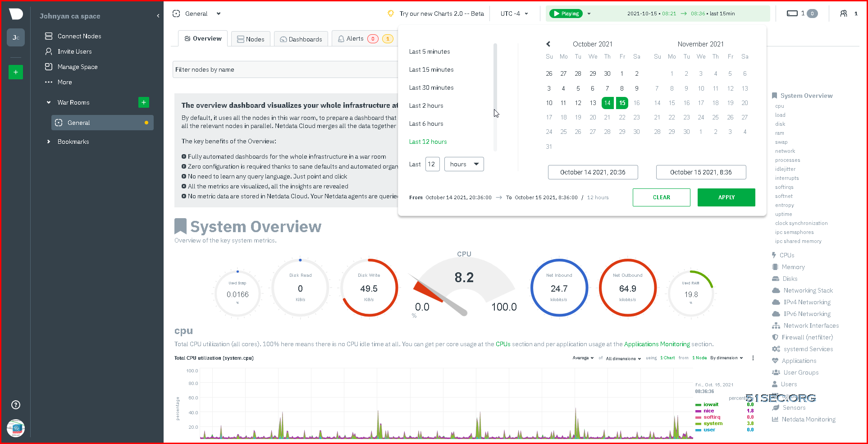Select Last 5 minutes preset
868x444 pixels.
coord(429,51)
